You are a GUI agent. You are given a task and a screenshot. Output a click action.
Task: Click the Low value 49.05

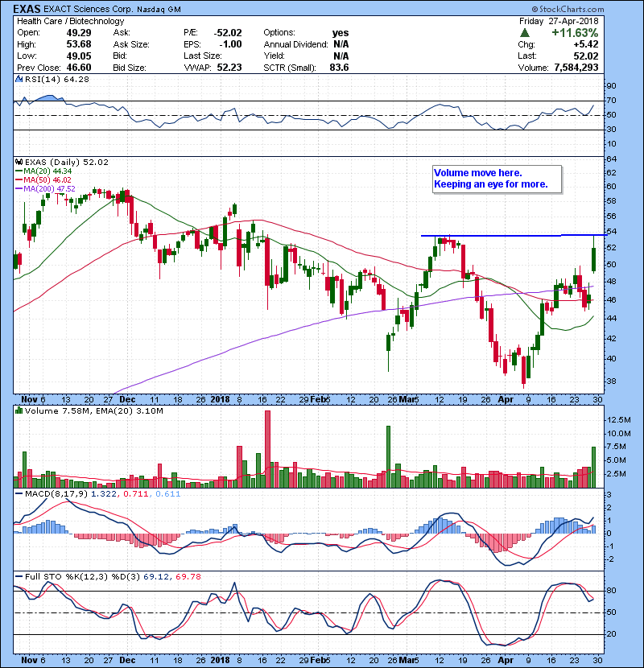click(x=78, y=56)
